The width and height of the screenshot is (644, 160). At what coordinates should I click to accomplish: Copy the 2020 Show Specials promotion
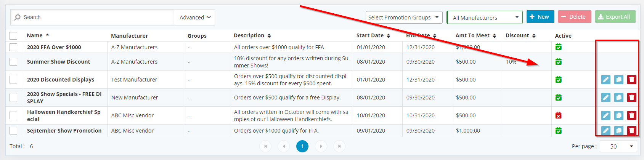(619, 98)
